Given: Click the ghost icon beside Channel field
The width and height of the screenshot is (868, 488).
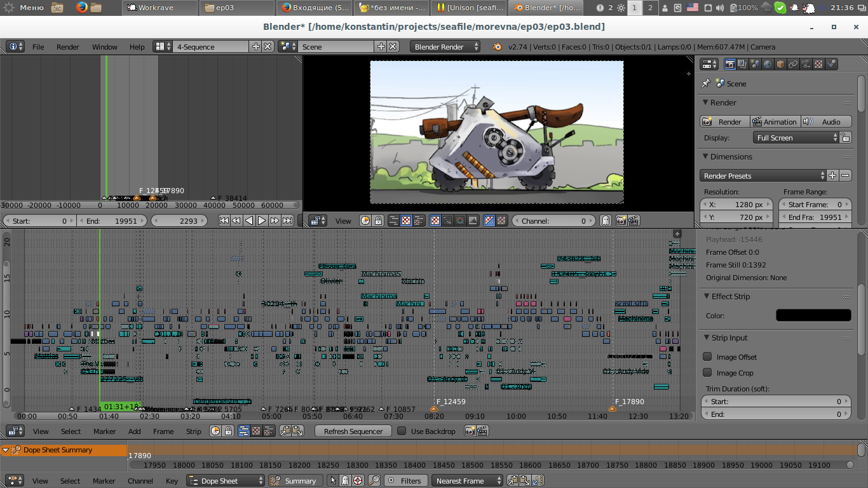Looking at the screenshot, I should point(606,220).
